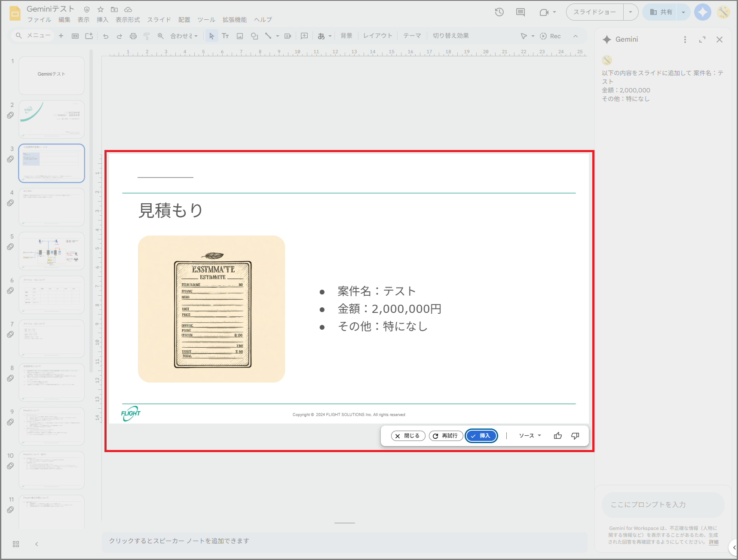Switch to grid view of slides

[x=16, y=544]
